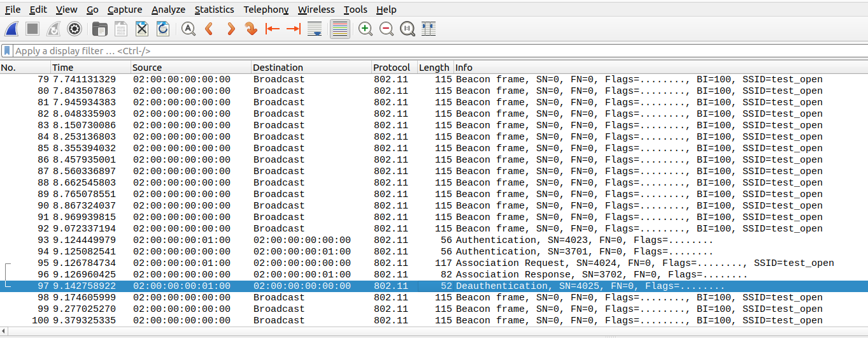Viewport: 868px width, 338px height.
Task: Go to the first packet
Action: [273, 29]
